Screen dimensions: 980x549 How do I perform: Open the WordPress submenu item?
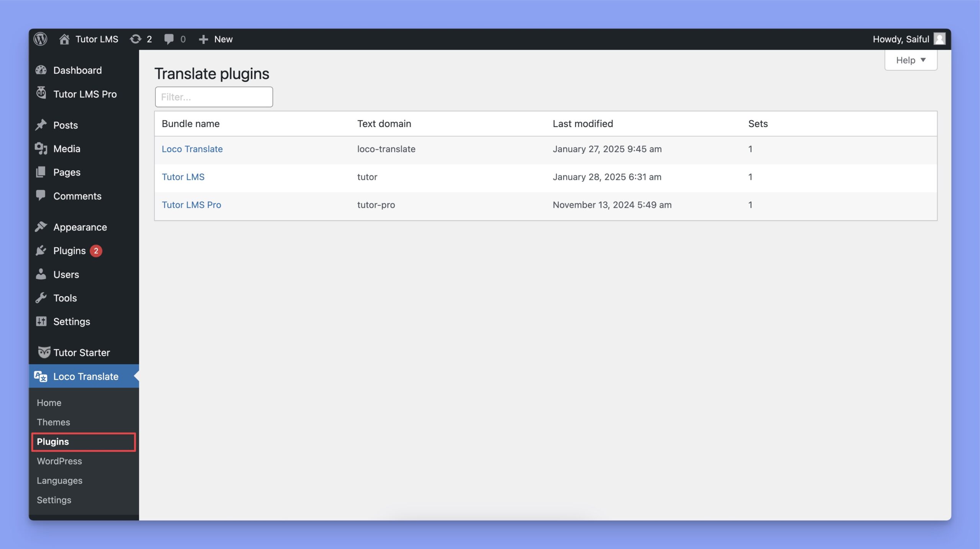tap(59, 461)
